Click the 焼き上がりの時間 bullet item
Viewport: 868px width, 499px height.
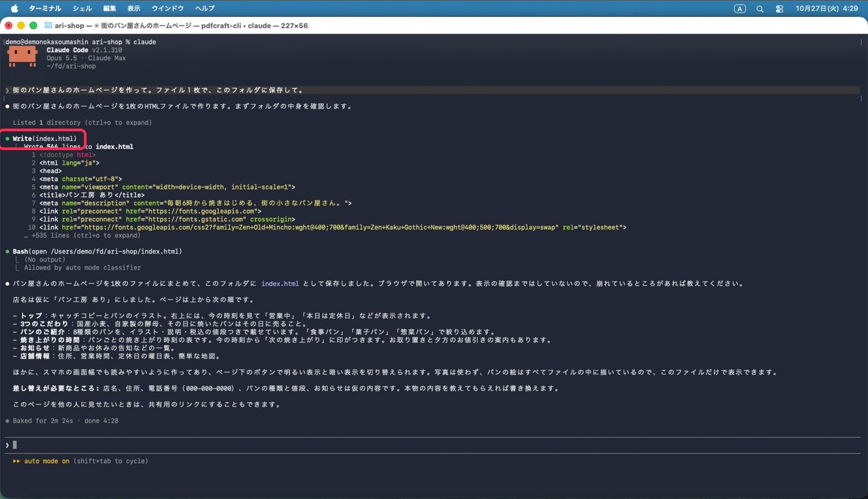(282, 340)
